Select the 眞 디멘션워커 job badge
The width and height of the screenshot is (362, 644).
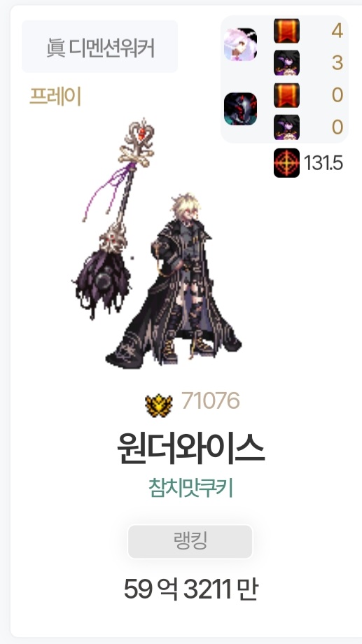coord(100,46)
